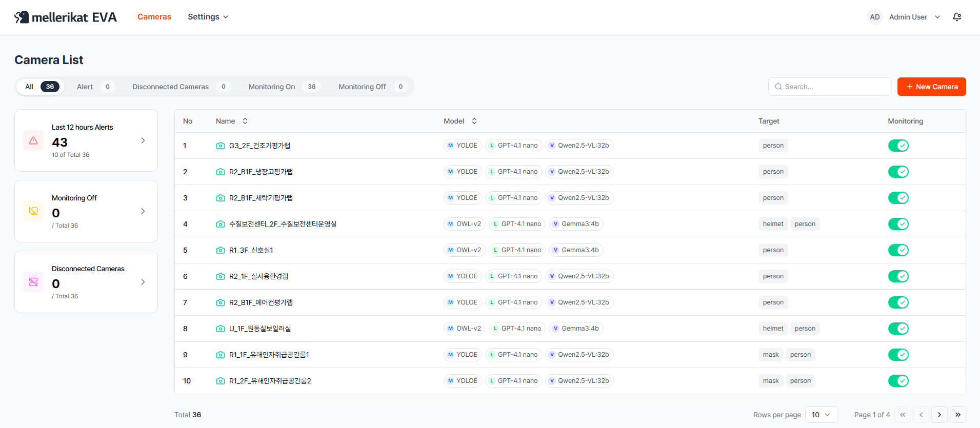The height and width of the screenshot is (428, 980).
Task: Toggle monitoring for G3_2F row 1
Action: point(898,146)
